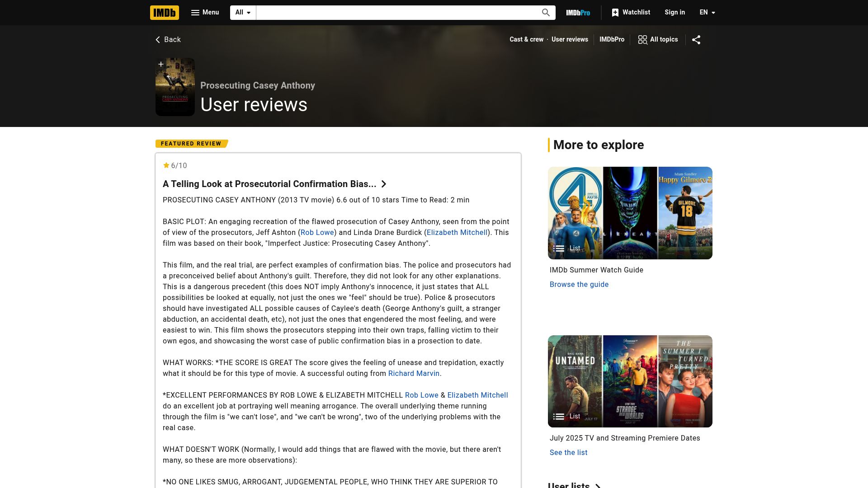Viewport: 868px width, 488px height.
Task: Focus the IMDb search input field
Action: [x=396, y=13]
